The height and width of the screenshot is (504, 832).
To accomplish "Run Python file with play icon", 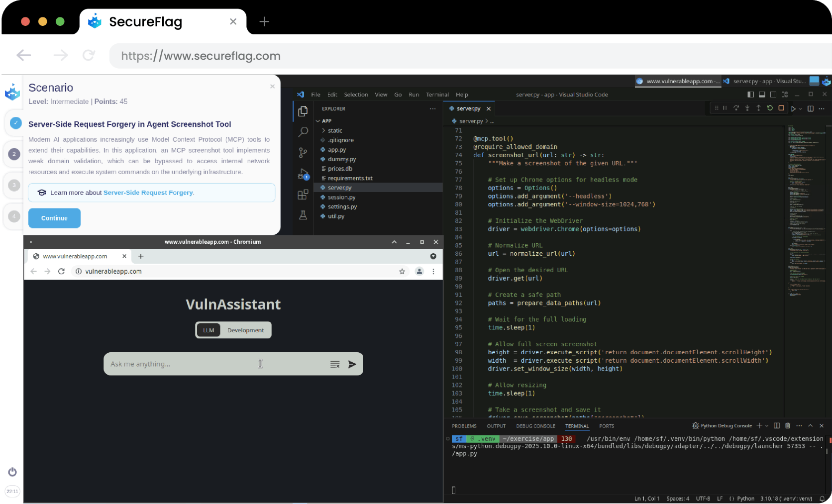I will click(x=793, y=108).
